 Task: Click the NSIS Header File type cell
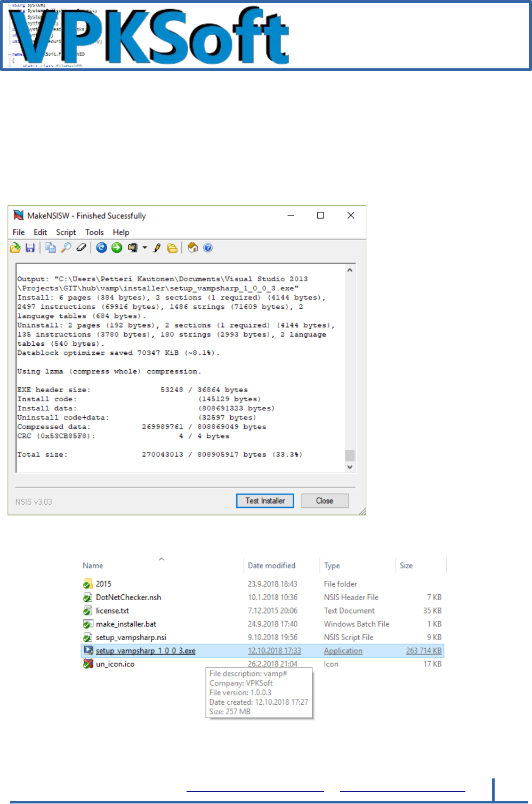coord(351,598)
